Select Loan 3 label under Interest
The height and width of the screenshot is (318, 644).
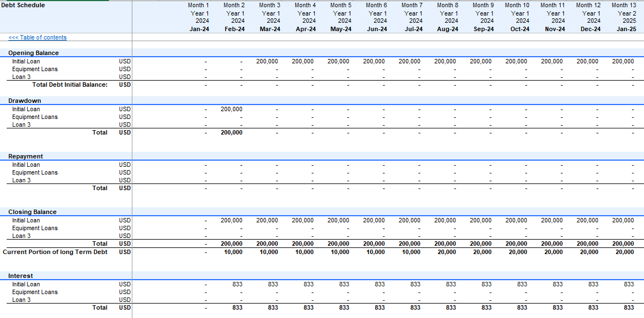tap(21, 300)
